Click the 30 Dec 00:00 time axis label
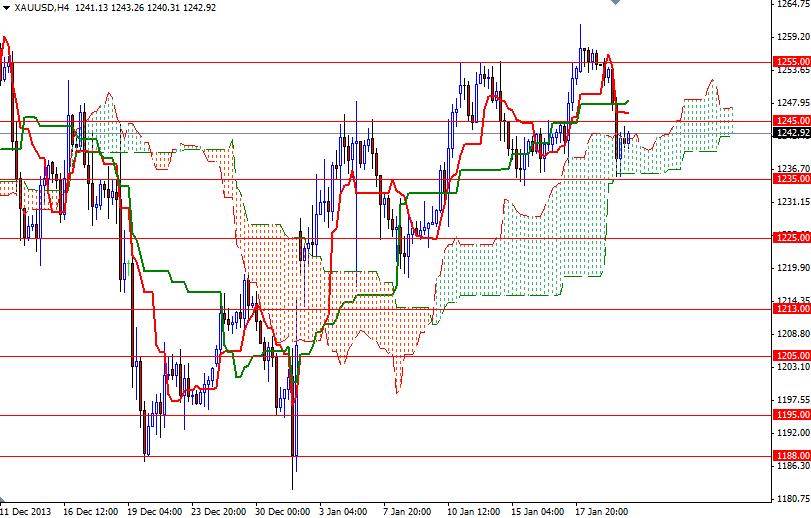Image resolution: width=811 pixels, height=518 pixels. (282, 511)
